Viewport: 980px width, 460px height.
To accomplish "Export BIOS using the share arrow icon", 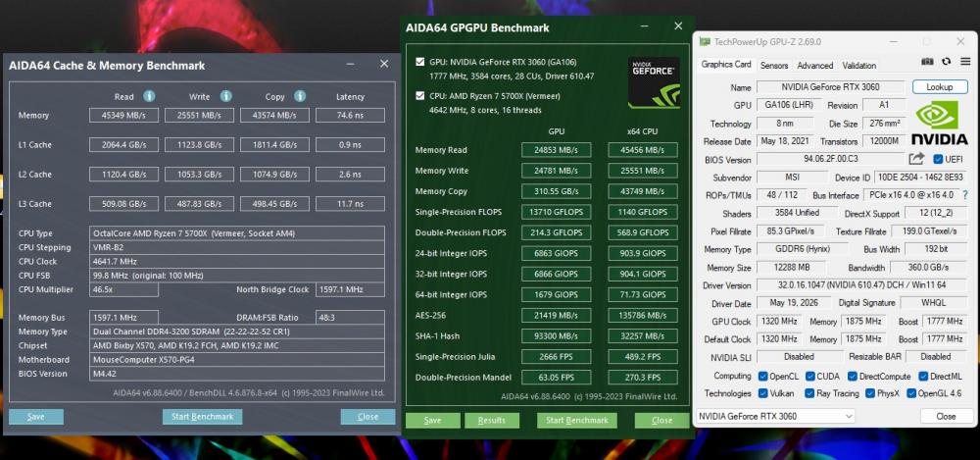I will click(x=917, y=159).
